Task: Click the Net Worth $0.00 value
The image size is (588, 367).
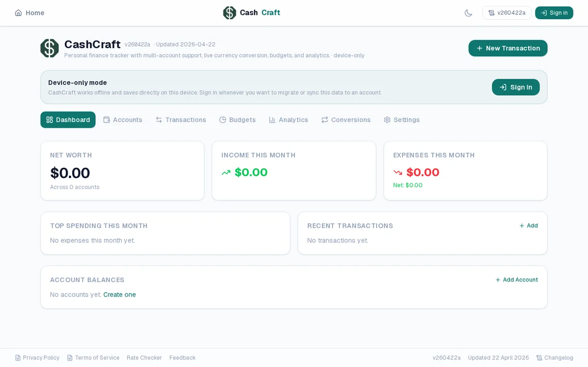Action: pos(70,173)
